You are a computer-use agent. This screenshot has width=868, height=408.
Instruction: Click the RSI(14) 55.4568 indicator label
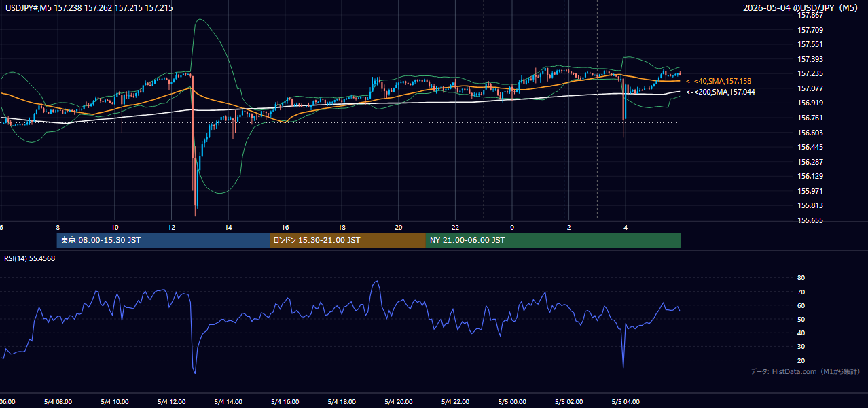point(30,258)
